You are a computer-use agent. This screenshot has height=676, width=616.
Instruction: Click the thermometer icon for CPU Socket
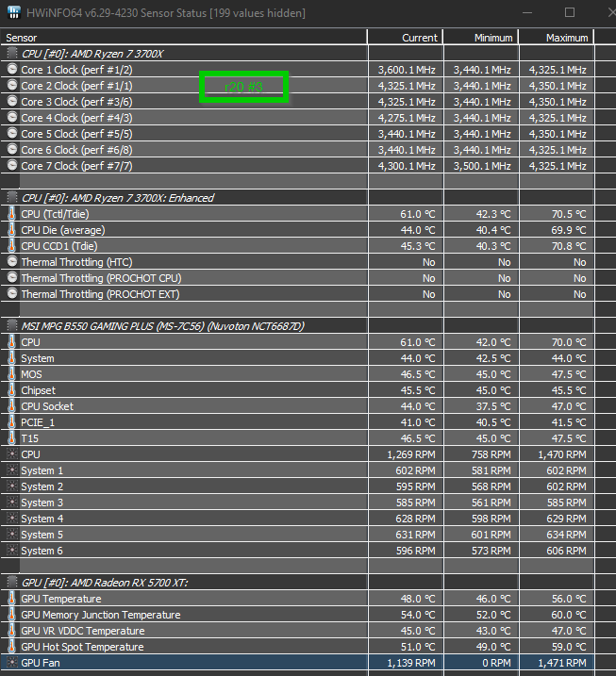pos(11,406)
